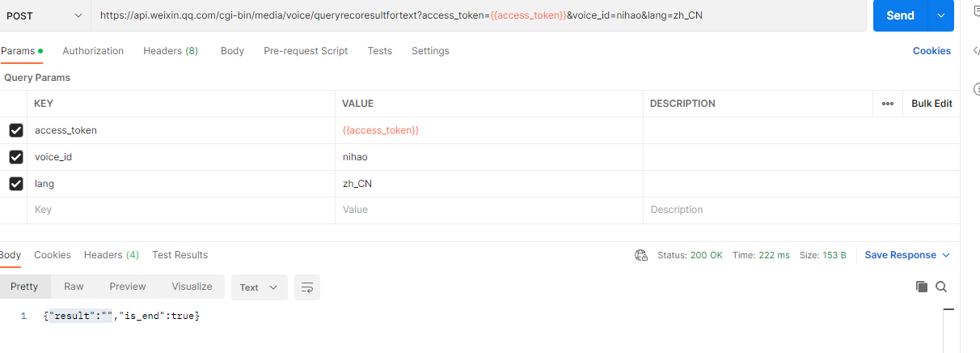Open the three-dots column options in Query Params

coord(888,104)
